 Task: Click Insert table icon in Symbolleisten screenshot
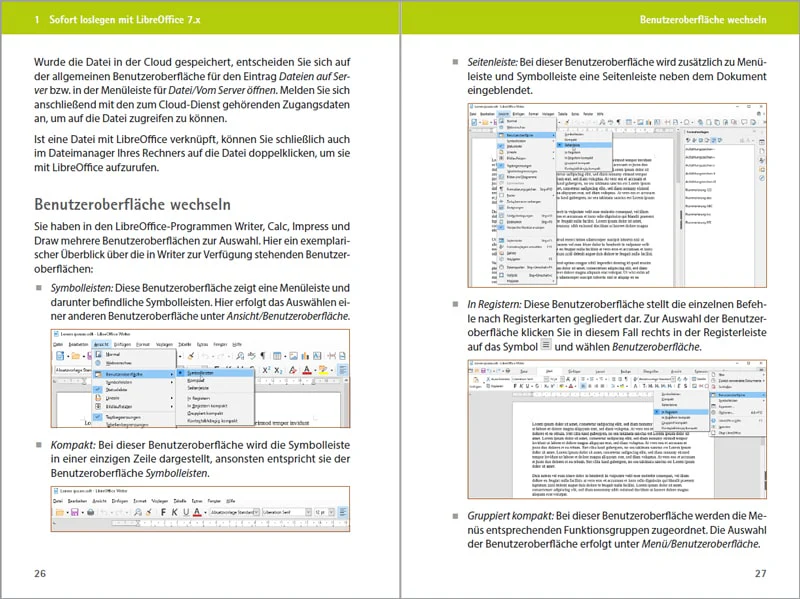coord(277,356)
